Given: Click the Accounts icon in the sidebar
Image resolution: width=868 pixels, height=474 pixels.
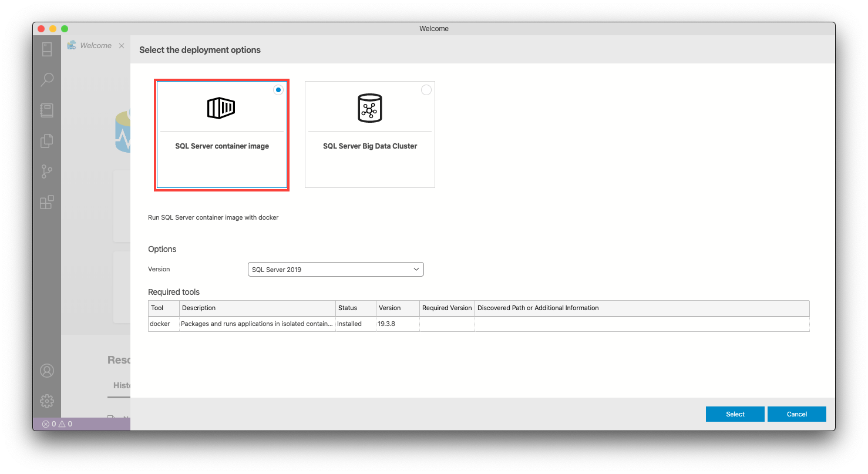Looking at the screenshot, I should (47, 371).
